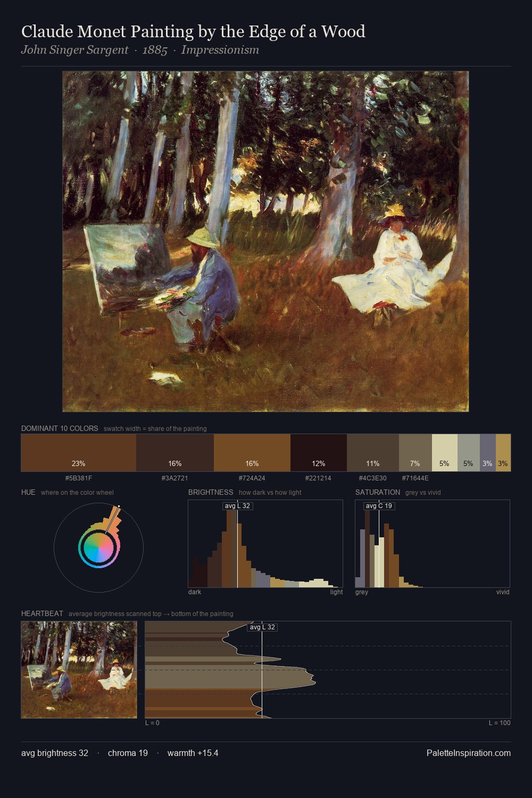Choose the 11% swatch #4C3E30

373,453
